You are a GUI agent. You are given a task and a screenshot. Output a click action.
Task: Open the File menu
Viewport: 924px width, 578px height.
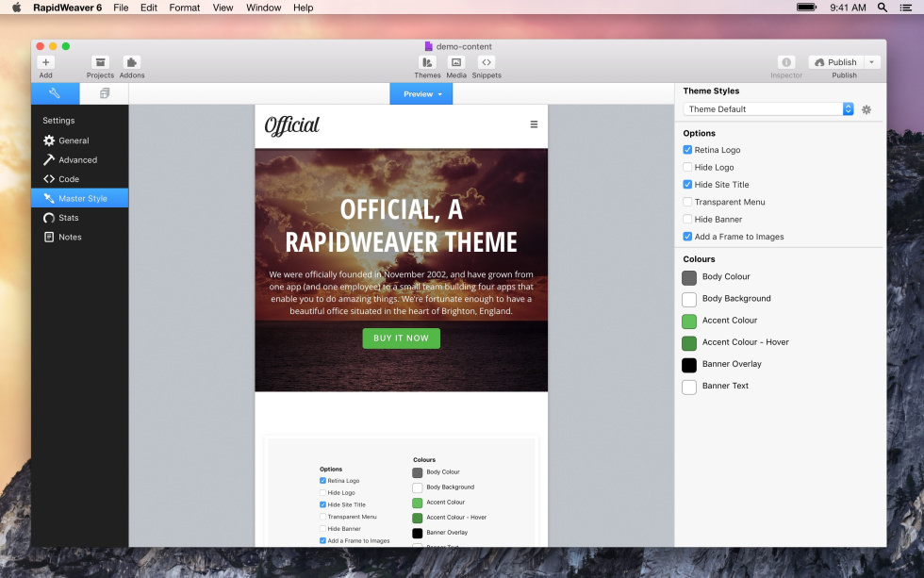(121, 8)
